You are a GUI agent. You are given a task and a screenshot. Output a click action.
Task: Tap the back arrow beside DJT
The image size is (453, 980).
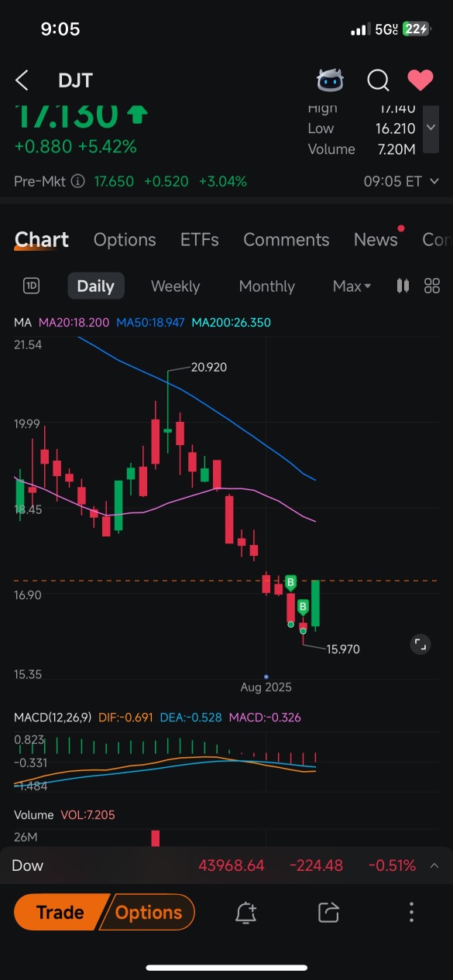[22, 80]
